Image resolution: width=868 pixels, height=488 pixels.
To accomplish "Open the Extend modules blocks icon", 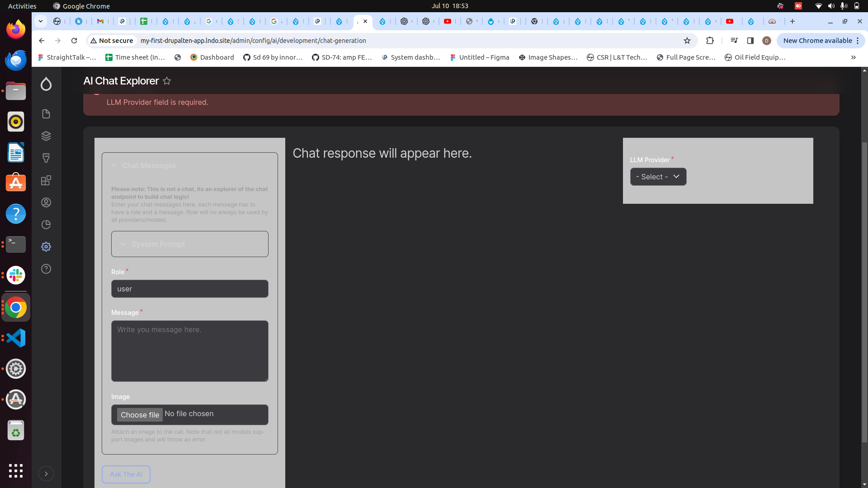I will [x=46, y=180].
